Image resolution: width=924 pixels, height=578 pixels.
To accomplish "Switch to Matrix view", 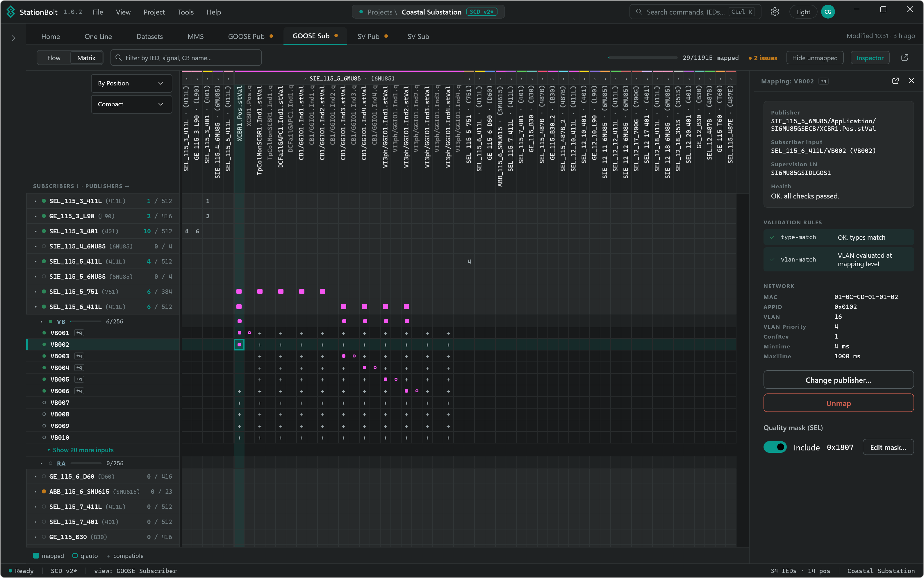I will pyautogui.click(x=86, y=58).
